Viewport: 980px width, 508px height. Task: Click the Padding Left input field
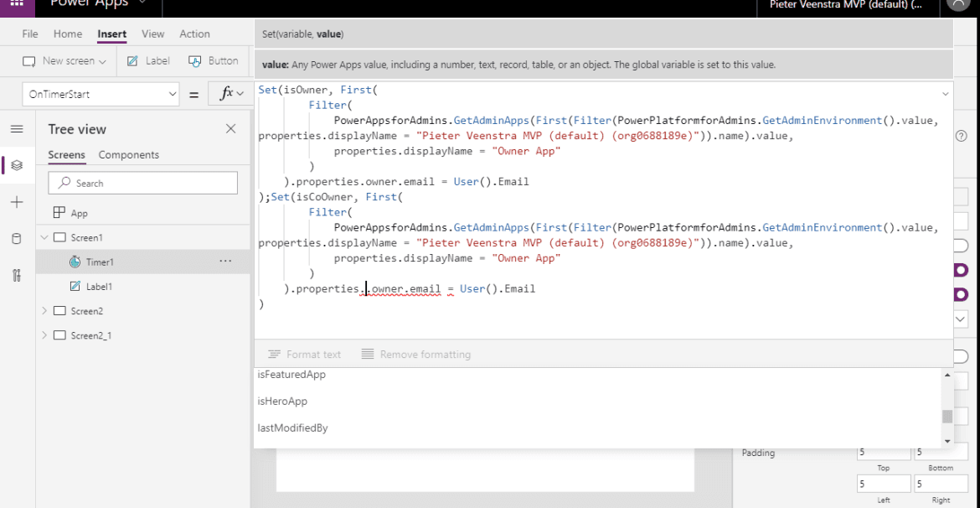point(883,484)
